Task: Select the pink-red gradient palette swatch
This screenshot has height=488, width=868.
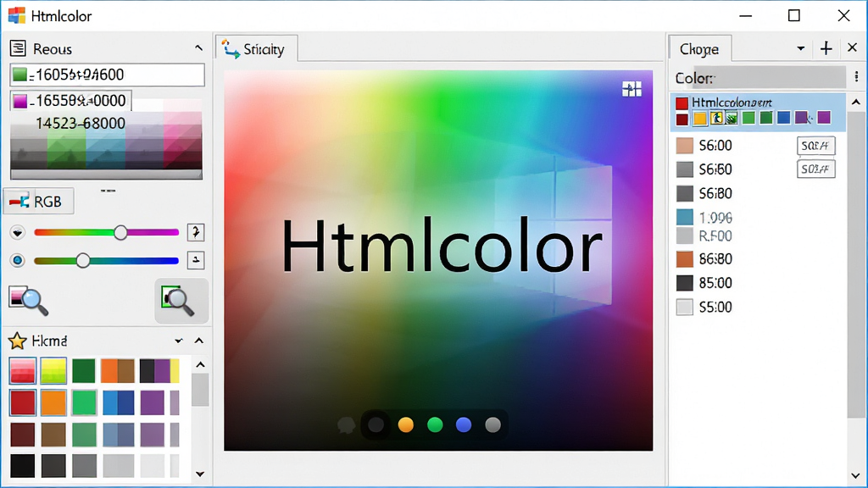Action: click(23, 371)
